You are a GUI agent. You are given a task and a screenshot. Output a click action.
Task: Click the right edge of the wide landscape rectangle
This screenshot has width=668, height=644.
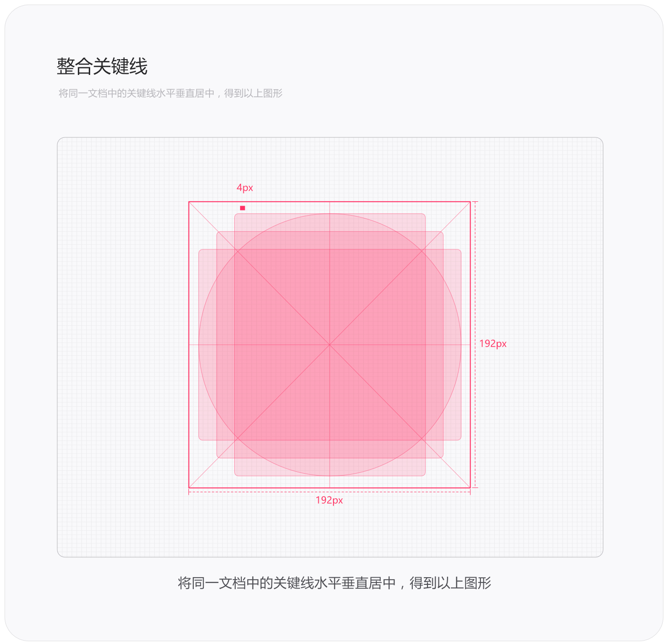(x=461, y=344)
